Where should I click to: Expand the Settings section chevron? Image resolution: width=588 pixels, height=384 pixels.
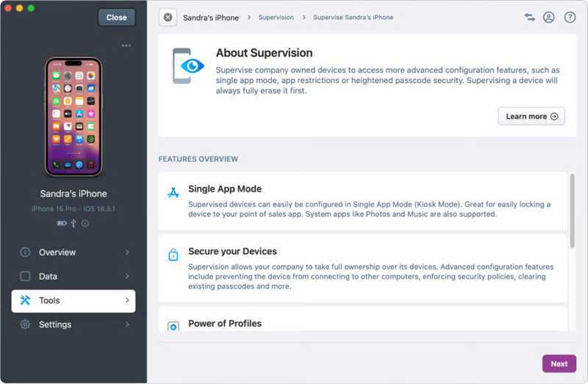(127, 325)
